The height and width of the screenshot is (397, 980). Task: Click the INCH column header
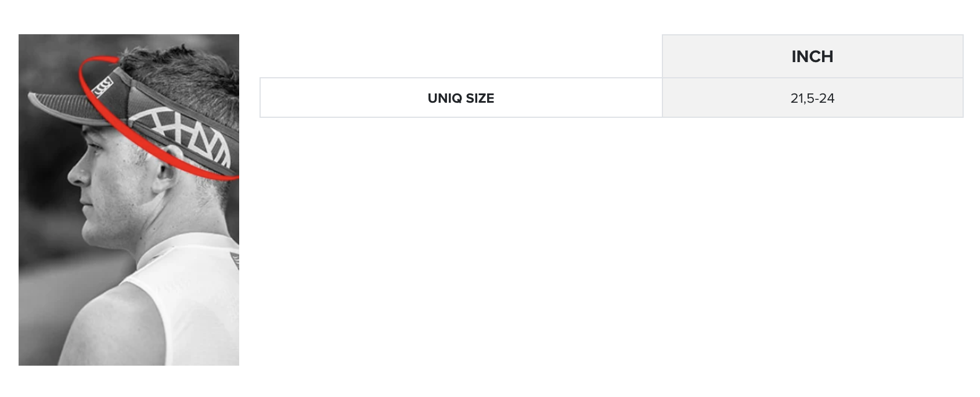coord(812,56)
